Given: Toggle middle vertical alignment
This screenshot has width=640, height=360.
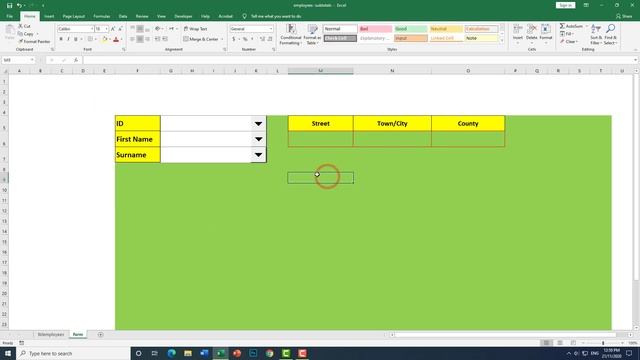Looking at the screenshot, I should click(x=140, y=29).
